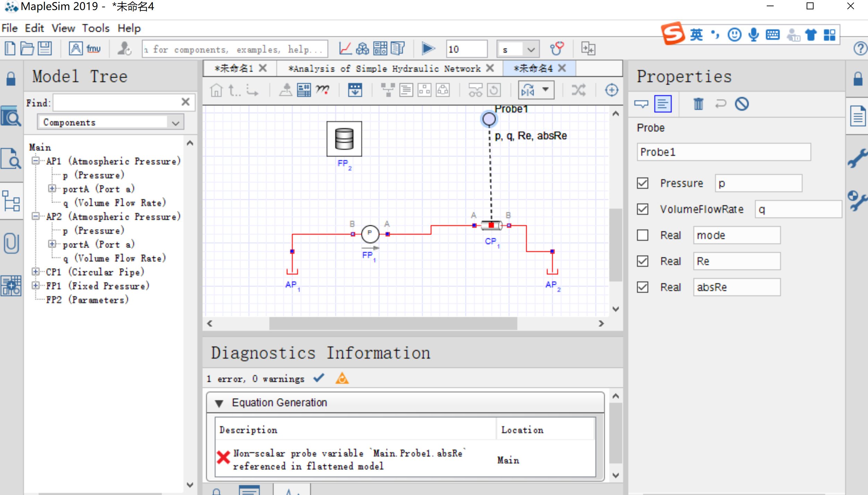Click the left sidebar lock icon
The image size is (868, 495).
[x=11, y=79]
